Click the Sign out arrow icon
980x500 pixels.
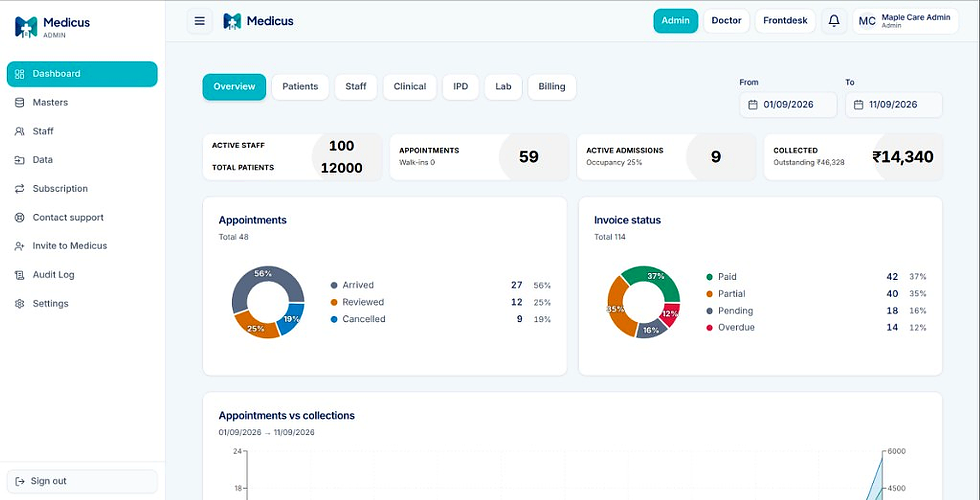[20, 481]
